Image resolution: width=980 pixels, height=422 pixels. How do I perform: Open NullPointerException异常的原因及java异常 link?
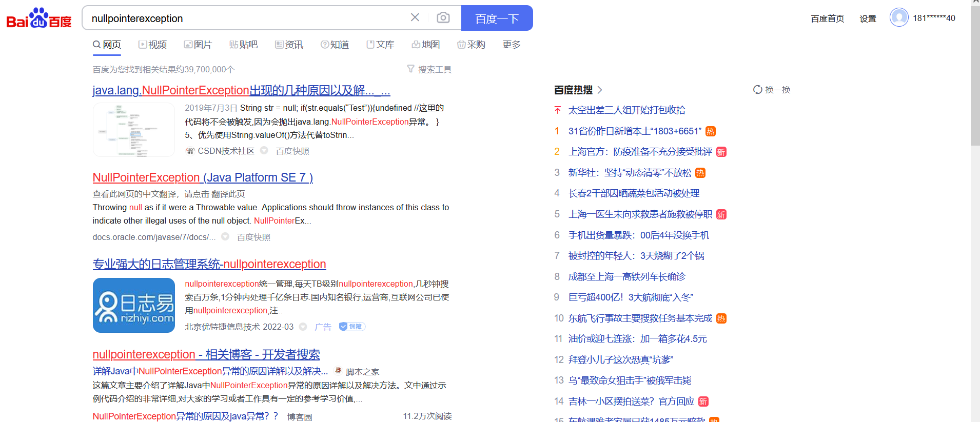(185, 416)
